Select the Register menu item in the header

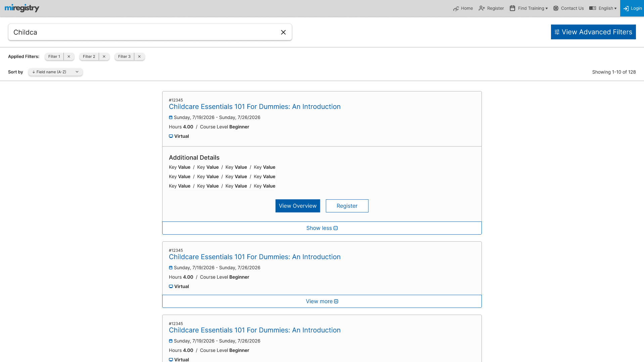[495, 8]
